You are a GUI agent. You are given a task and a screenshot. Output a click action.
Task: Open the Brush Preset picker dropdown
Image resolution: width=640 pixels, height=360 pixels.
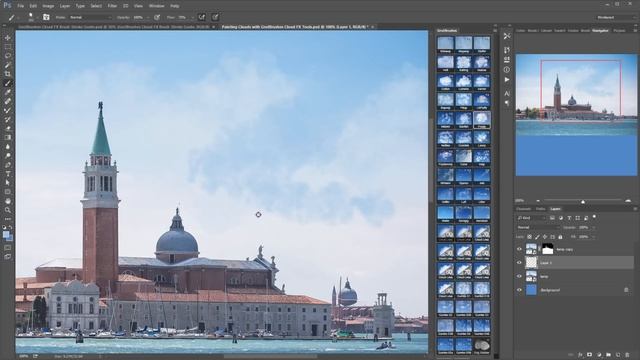31,17
